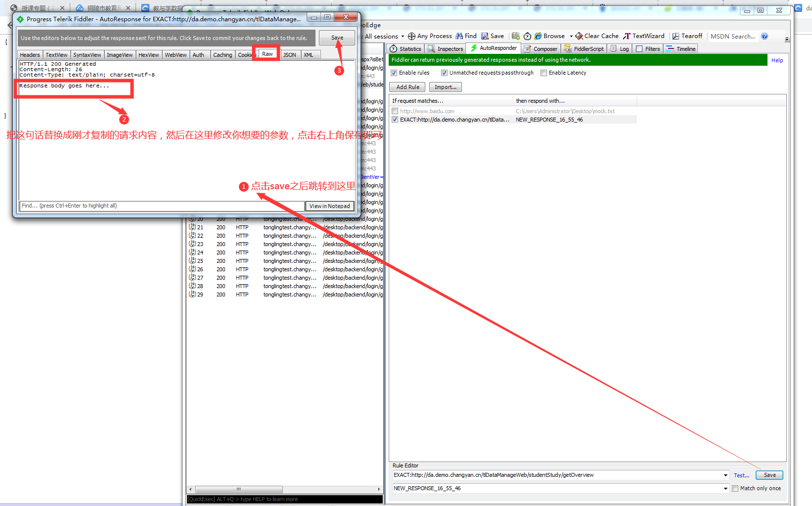Click the Fiddler green diamond title icon

[20, 19]
